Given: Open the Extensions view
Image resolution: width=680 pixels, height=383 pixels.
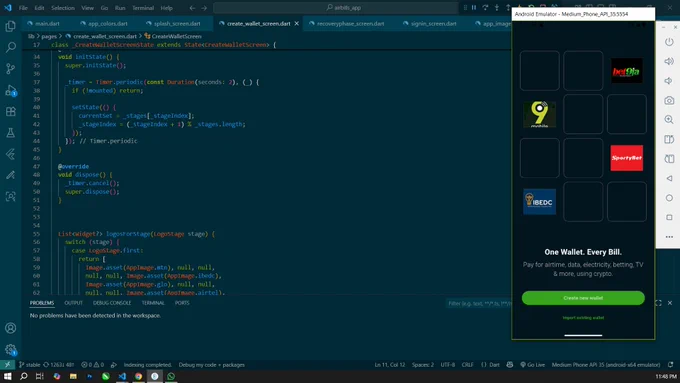Looking at the screenshot, I should tap(10, 111).
